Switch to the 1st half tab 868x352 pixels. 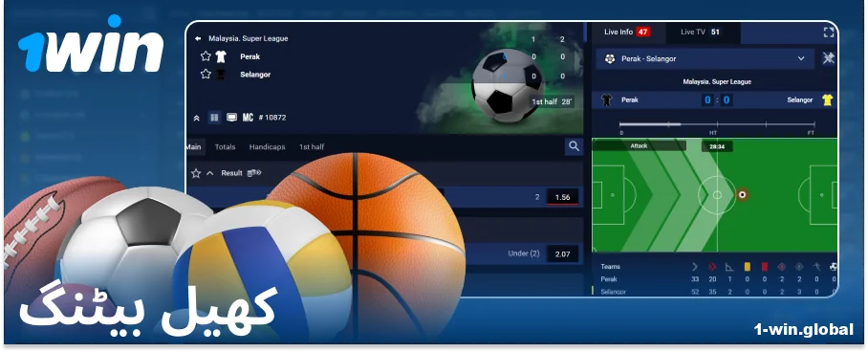coord(312,147)
